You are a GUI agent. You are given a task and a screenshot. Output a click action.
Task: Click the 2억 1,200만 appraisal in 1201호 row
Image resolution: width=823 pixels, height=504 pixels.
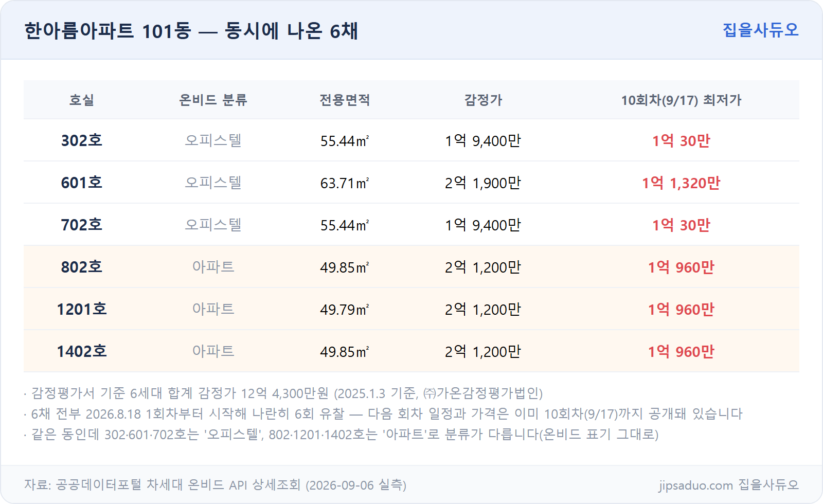pyautogui.click(x=483, y=309)
